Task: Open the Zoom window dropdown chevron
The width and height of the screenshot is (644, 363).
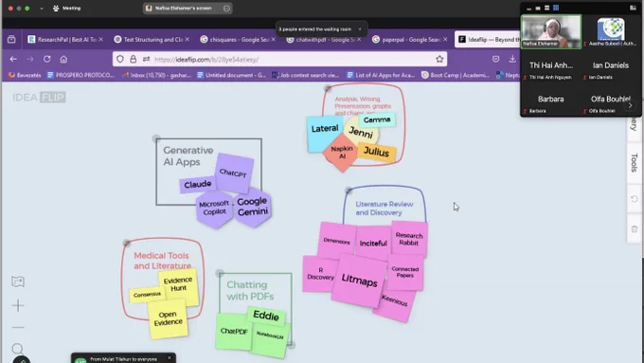Action: coord(42,9)
